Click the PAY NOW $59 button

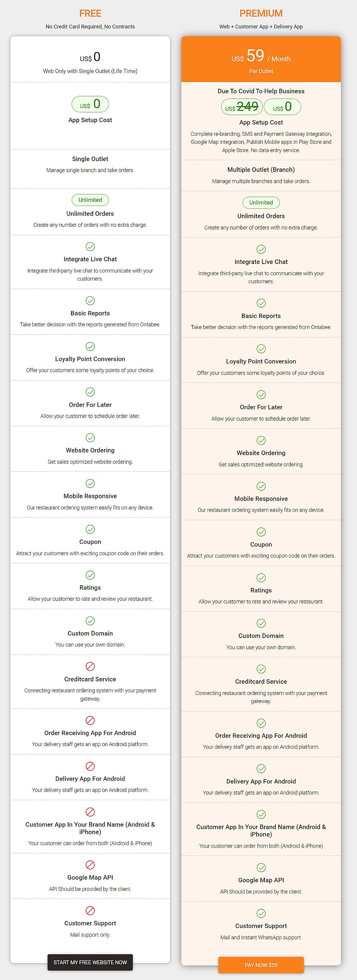(x=261, y=965)
